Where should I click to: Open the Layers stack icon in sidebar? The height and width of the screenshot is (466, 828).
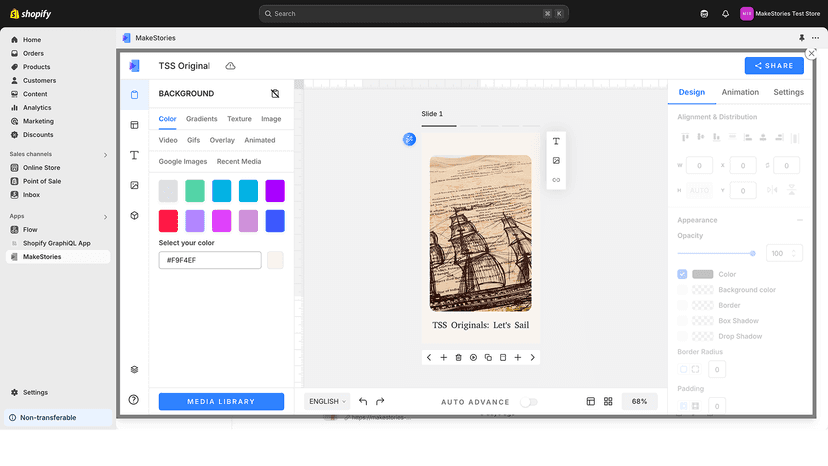pos(134,369)
